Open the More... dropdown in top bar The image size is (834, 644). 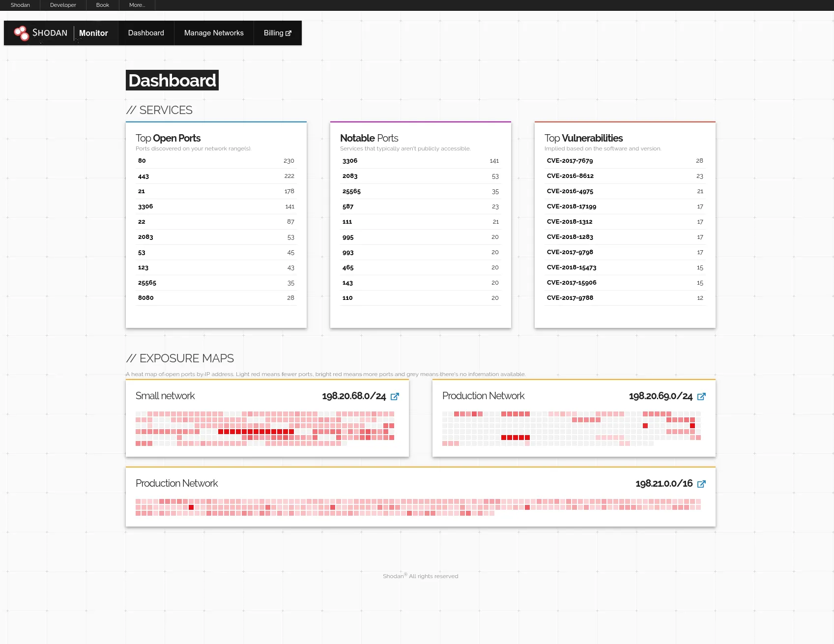pos(137,5)
